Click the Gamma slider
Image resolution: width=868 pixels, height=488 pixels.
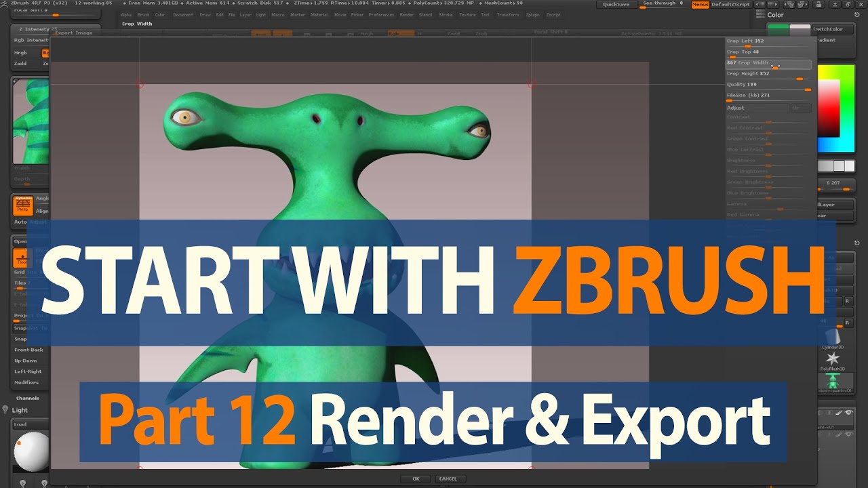768,205
